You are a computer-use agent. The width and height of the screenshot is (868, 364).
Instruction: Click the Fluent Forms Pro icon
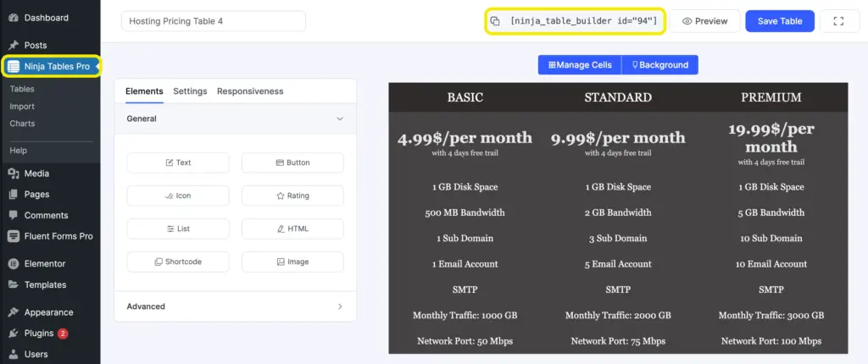click(x=14, y=236)
